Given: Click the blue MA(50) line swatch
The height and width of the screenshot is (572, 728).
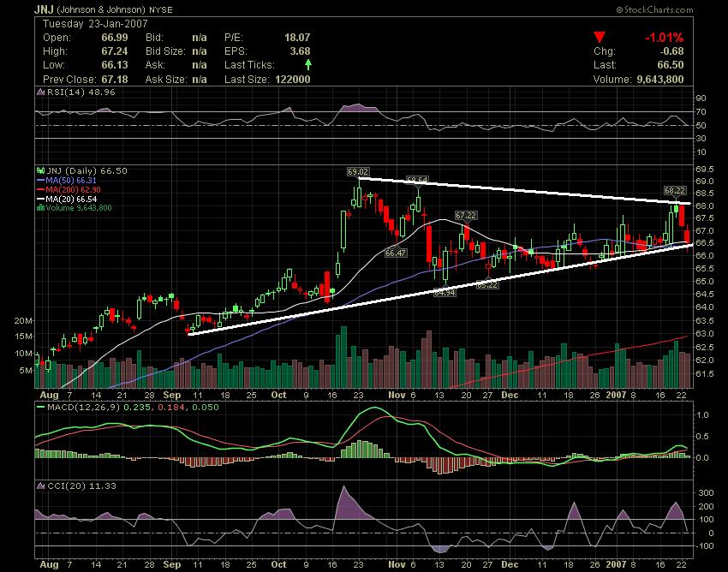Looking at the screenshot, I should (x=41, y=181).
